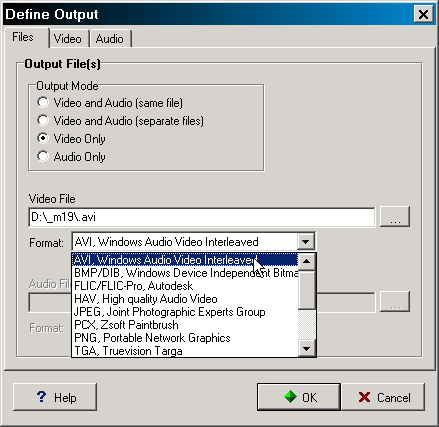Select JPEG, Joint Photographic Experts Group
Image resolution: width=439 pixels, height=427 pixels.
pos(185,312)
